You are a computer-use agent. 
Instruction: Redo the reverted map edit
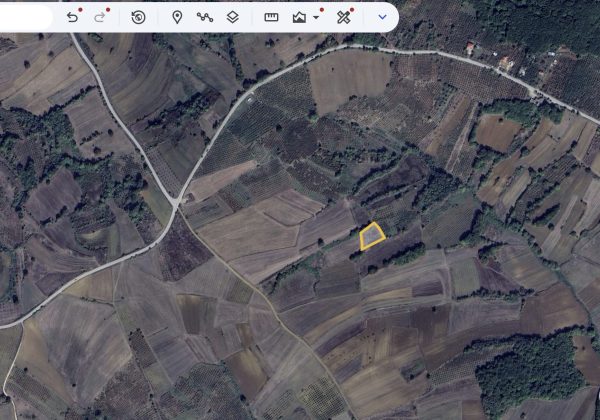[100, 17]
